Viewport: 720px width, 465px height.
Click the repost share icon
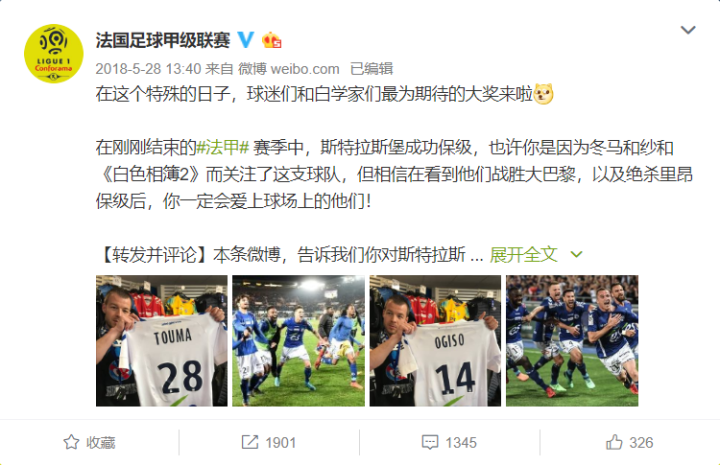(250, 442)
